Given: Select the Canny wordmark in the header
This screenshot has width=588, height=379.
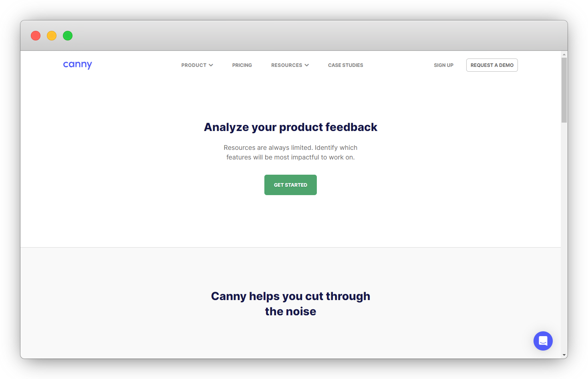Looking at the screenshot, I should pos(77,65).
